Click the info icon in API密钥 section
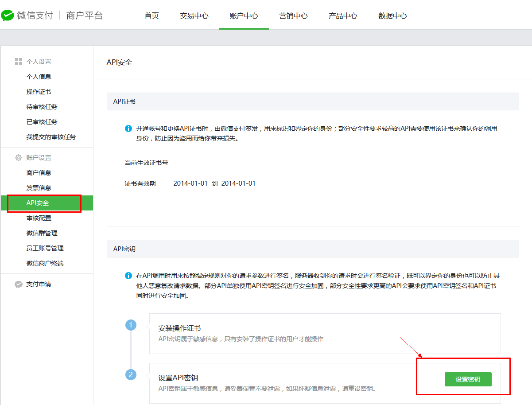 click(128, 276)
